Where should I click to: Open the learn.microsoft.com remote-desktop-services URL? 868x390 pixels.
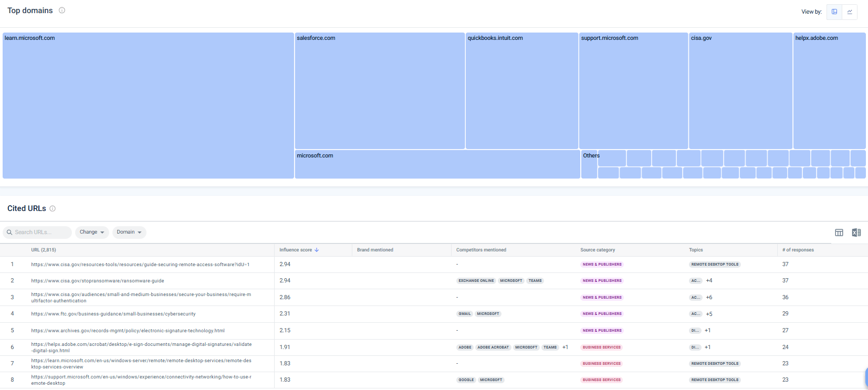click(141, 364)
